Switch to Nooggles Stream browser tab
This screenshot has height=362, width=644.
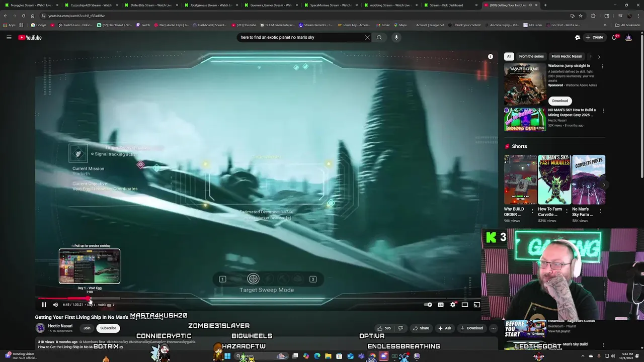click(31, 5)
